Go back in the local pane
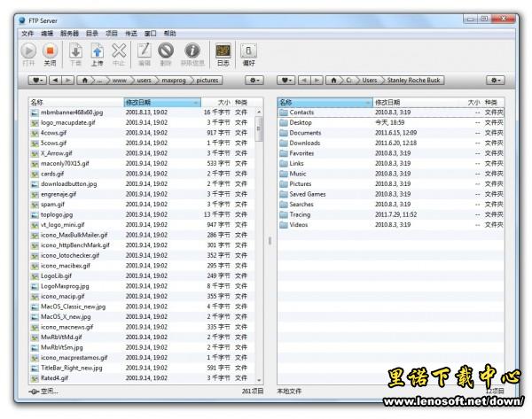This screenshot has width=532, height=419. [x=304, y=81]
